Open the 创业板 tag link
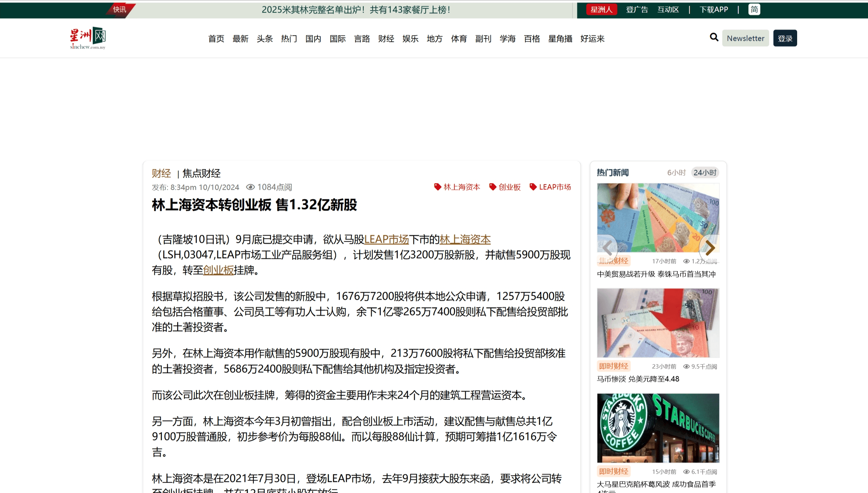Viewport: 868px width, 493px height. click(x=510, y=187)
